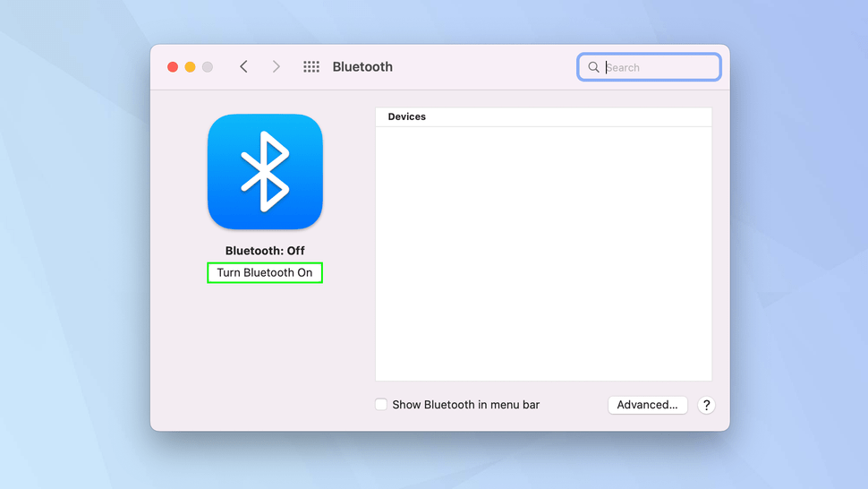The height and width of the screenshot is (489, 868).
Task: Click the Devices list header
Action: [x=543, y=116]
